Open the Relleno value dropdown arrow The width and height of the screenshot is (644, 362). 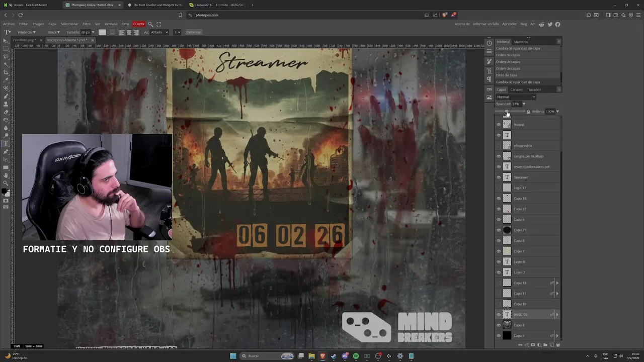pyautogui.click(x=557, y=112)
